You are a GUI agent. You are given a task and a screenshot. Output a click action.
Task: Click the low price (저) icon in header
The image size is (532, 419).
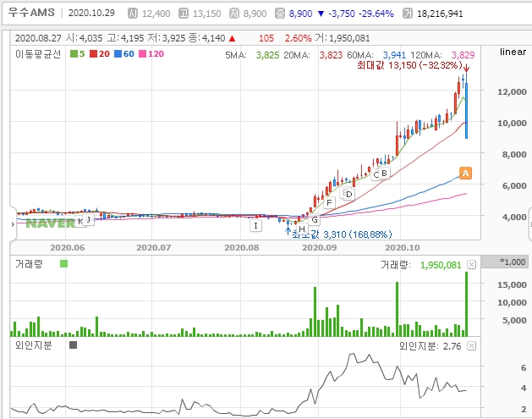[x=234, y=14]
